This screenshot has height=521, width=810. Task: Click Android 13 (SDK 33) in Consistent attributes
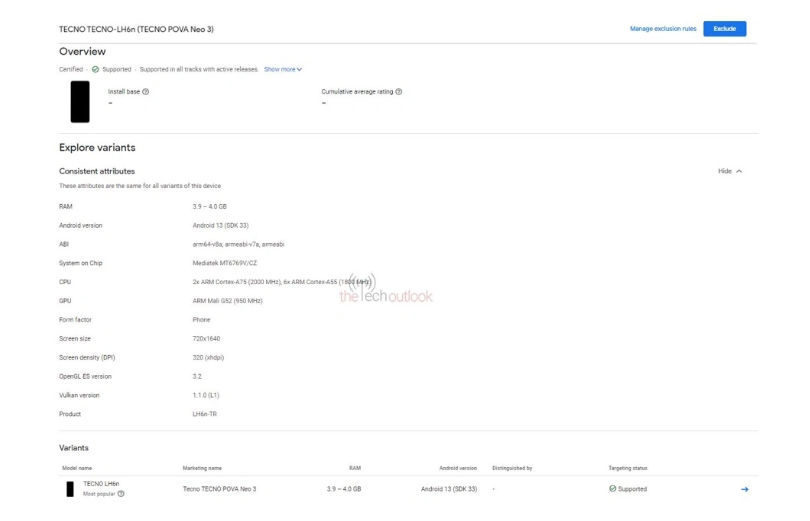click(221, 225)
